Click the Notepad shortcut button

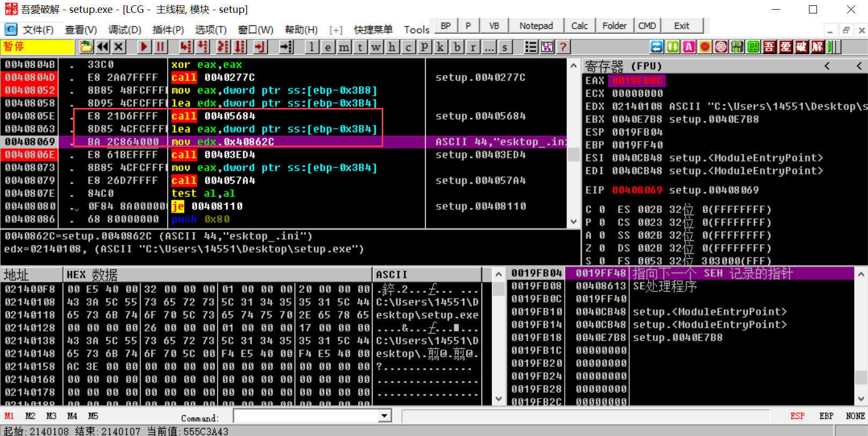[536, 26]
